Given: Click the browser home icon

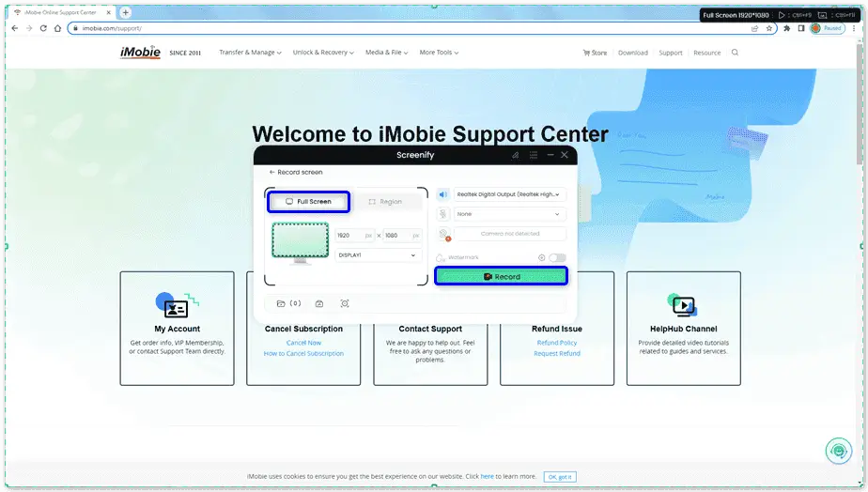Looking at the screenshot, I should [x=57, y=28].
